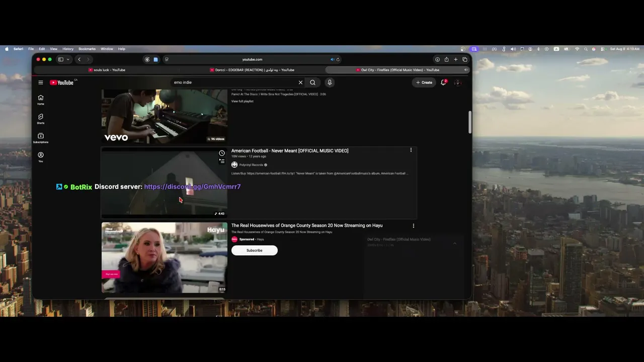The image size is (644, 362).
Task: Open Shorts in the YouTube sidebar
Action: pos(41,119)
